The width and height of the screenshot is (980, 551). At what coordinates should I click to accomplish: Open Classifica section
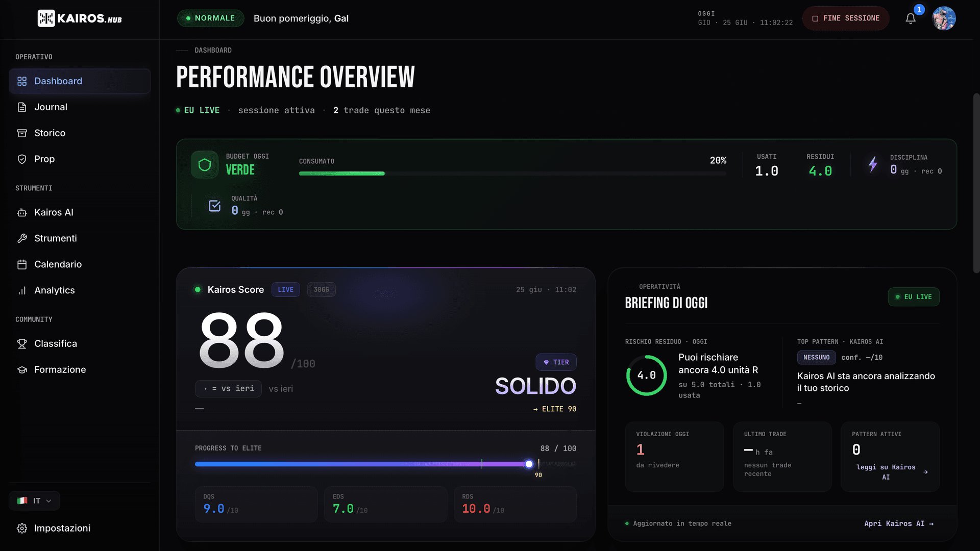click(x=80, y=344)
